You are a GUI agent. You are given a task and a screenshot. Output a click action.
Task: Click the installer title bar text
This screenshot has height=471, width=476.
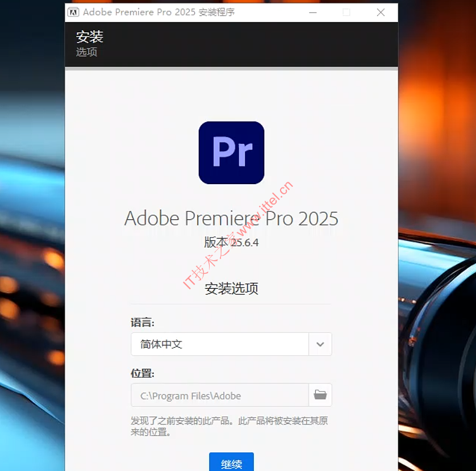[x=158, y=12]
